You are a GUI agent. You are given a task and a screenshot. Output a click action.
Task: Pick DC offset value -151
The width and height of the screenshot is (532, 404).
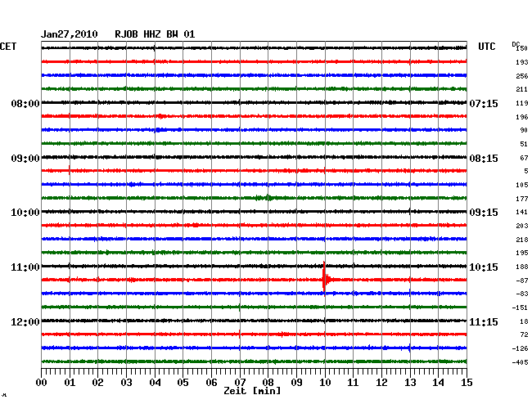click(x=520, y=307)
